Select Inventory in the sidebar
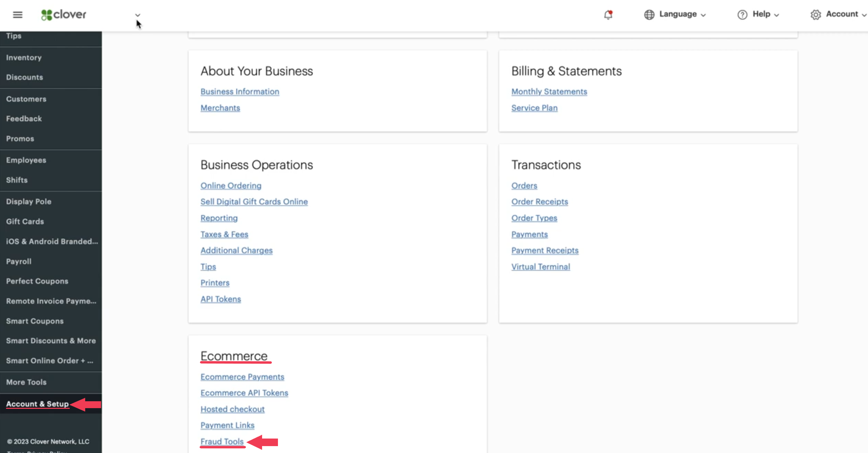This screenshot has height=453, width=868. pos(24,58)
